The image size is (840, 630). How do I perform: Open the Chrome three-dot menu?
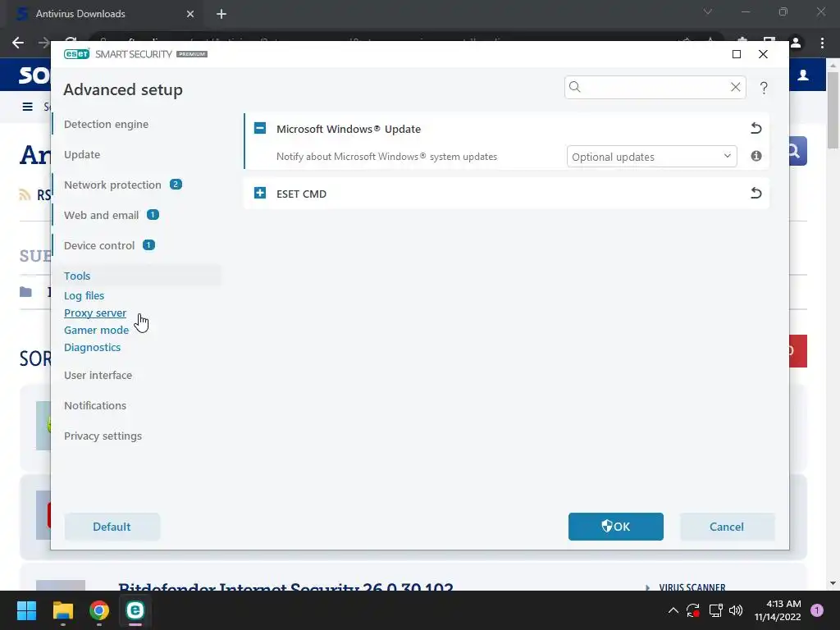click(x=822, y=43)
